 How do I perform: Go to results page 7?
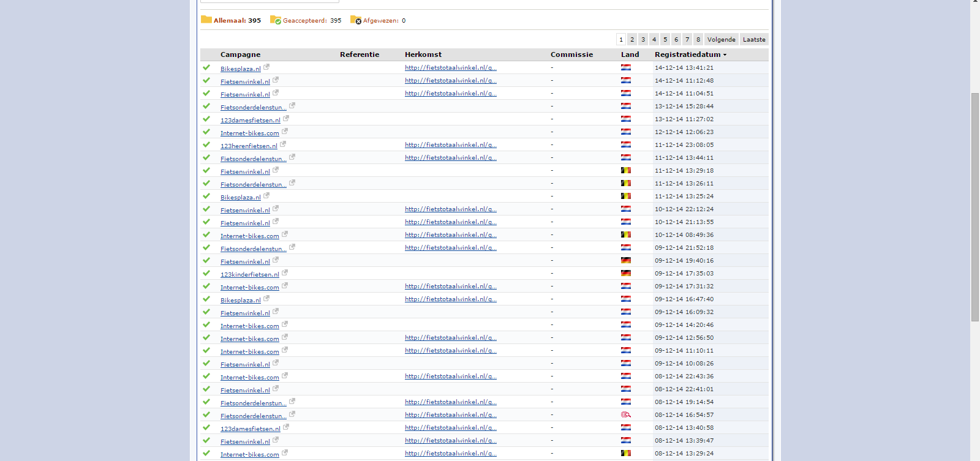(687, 39)
